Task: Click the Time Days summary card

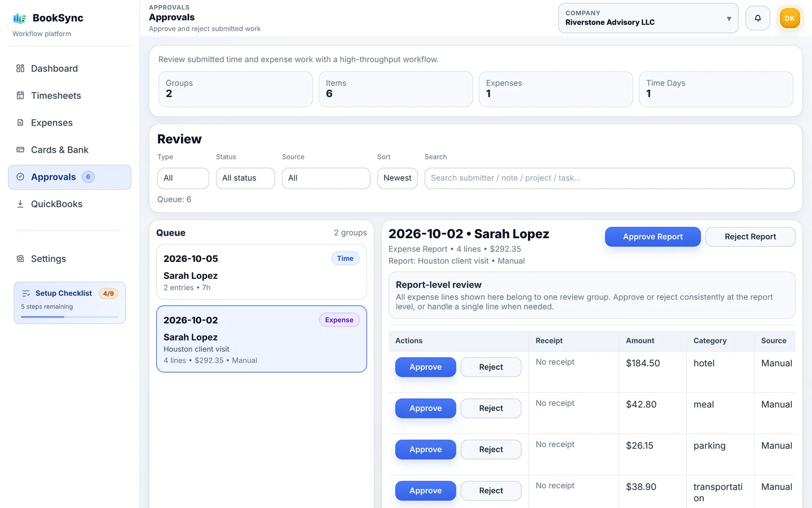Action: tap(716, 89)
